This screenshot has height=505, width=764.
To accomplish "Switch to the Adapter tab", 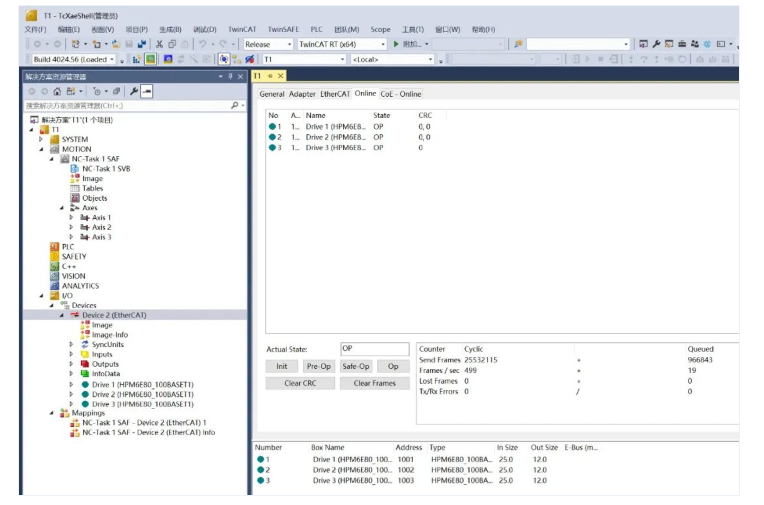I will [x=302, y=94].
